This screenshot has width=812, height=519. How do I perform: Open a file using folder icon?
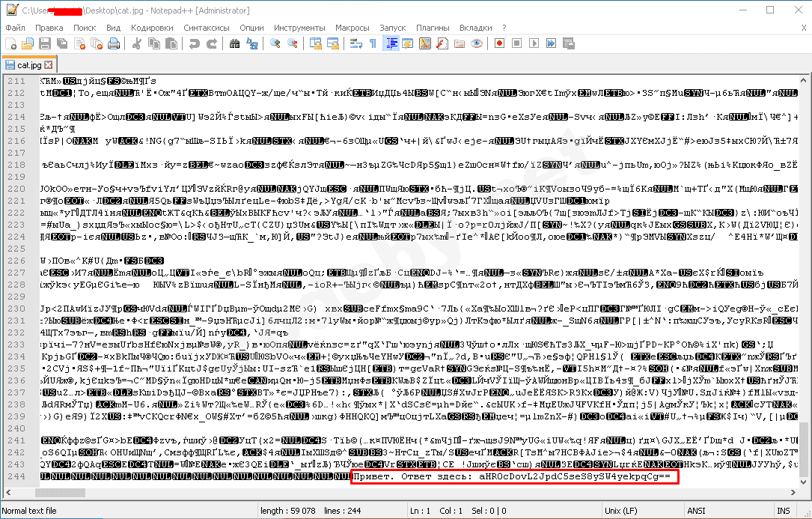[x=28, y=43]
